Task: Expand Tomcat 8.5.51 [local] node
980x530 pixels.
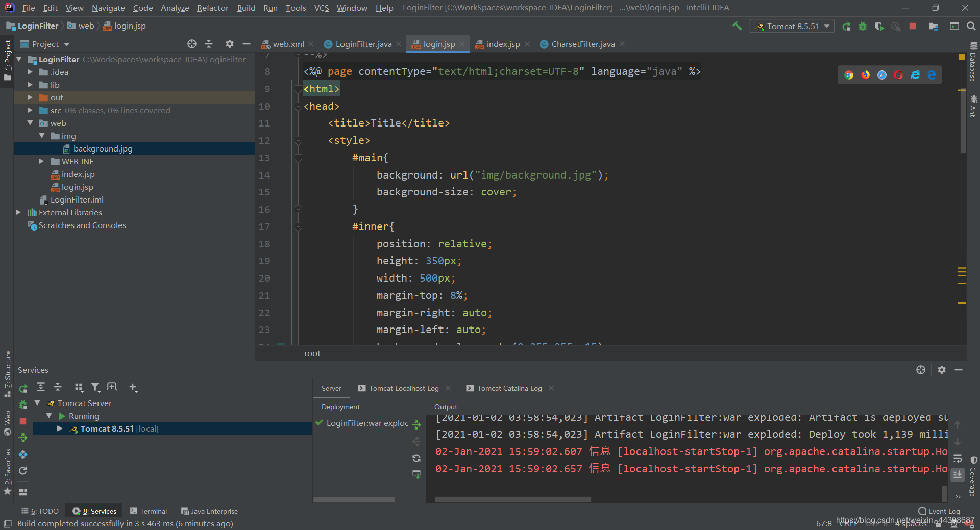Action: 60,428
